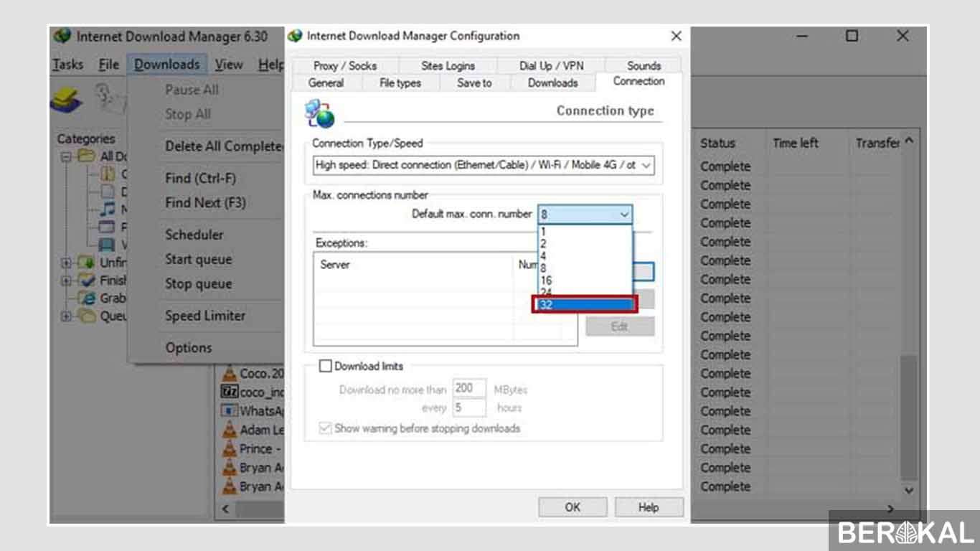Choose Speed Limiter from the Downloads menu
The image size is (980, 551).
pyautogui.click(x=205, y=316)
